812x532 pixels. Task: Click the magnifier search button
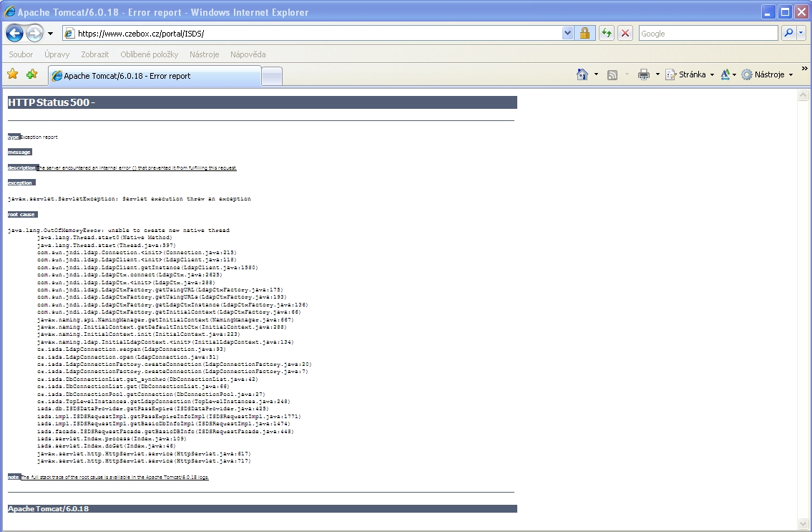[x=788, y=33]
